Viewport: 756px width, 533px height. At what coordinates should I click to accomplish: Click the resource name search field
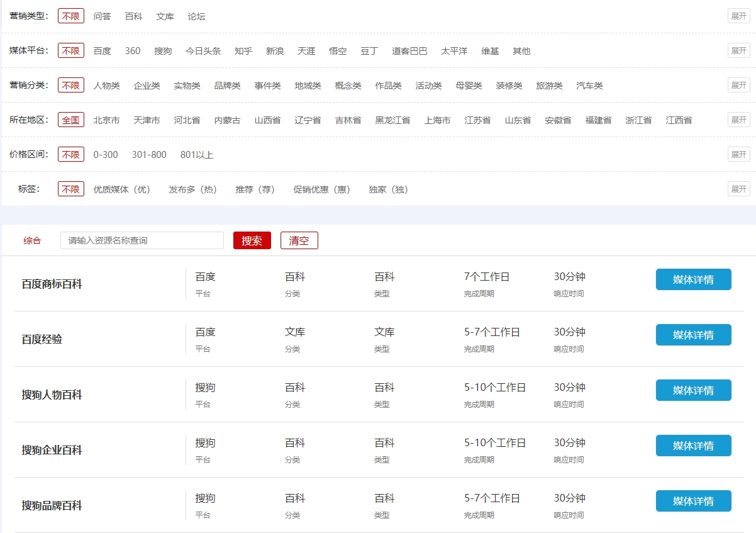point(142,240)
